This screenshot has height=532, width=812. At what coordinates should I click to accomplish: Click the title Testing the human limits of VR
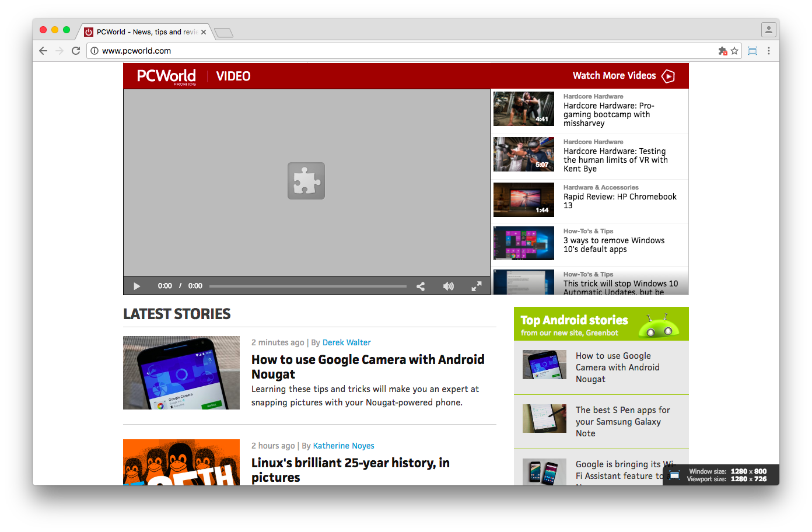[x=615, y=160]
